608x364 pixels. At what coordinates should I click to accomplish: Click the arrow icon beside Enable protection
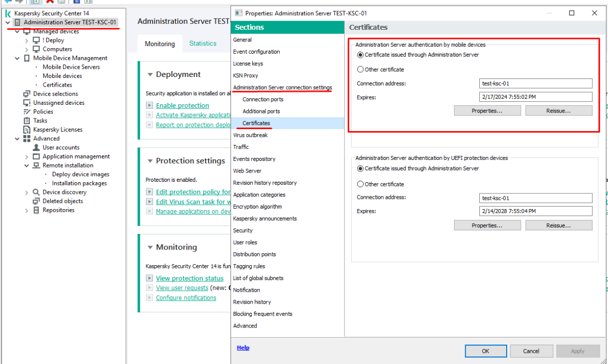(x=149, y=105)
